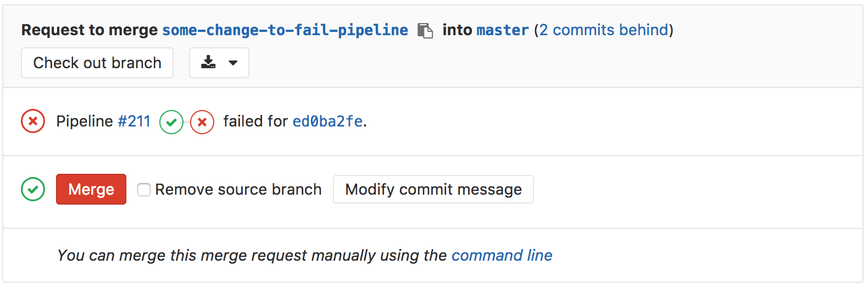This screenshot has width=868, height=286.
Task: Click the download icon button
Action: [x=208, y=63]
